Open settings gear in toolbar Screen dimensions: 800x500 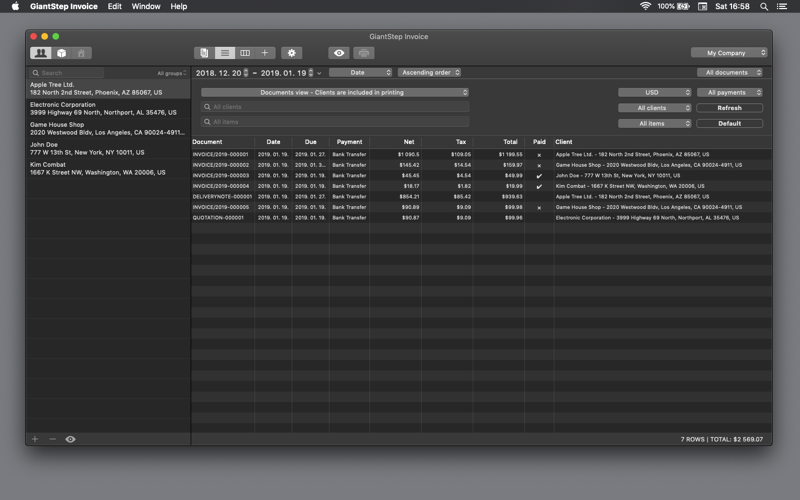[x=291, y=53]
